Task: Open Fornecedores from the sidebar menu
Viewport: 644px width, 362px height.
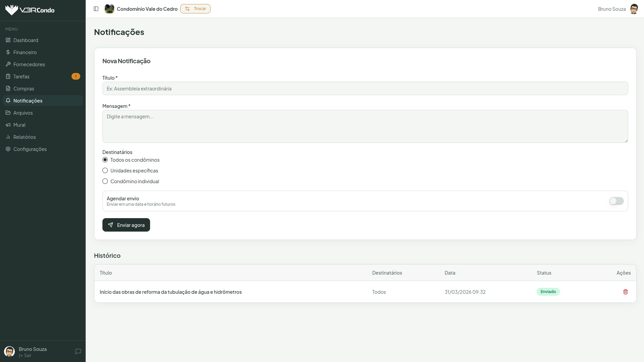Action: (29, 64)
